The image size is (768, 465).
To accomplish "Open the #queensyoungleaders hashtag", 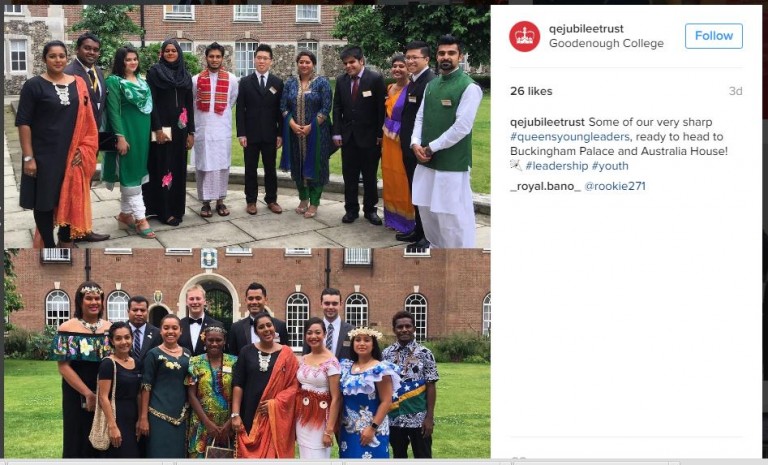I will coord(570,137).
